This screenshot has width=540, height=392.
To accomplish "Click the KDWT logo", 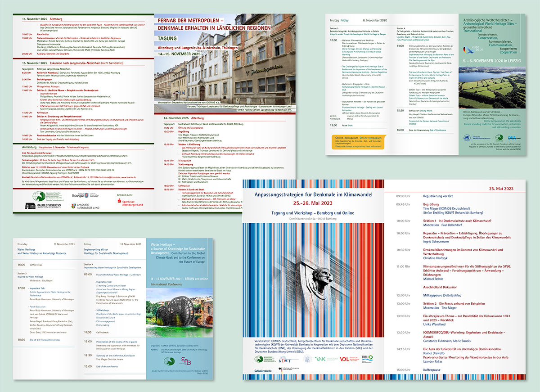I will pyautogui.click(x=285, y=359).
